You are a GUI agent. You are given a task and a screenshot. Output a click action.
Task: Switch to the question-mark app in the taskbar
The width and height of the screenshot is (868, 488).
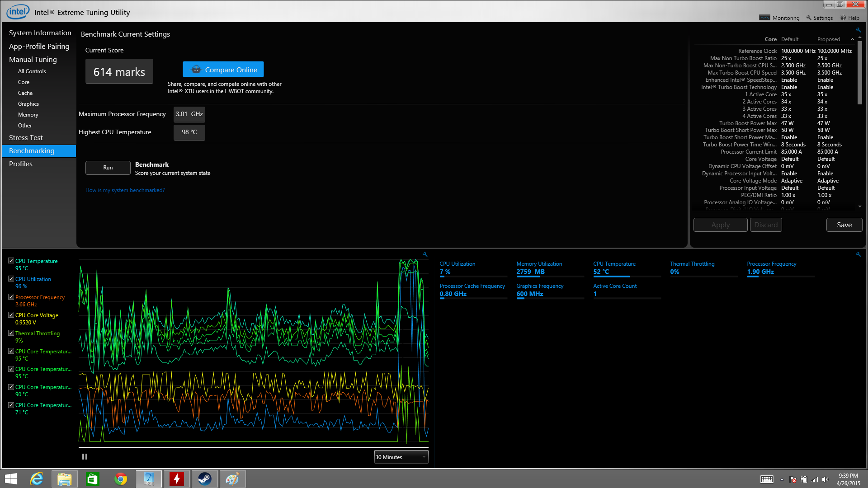148,479
